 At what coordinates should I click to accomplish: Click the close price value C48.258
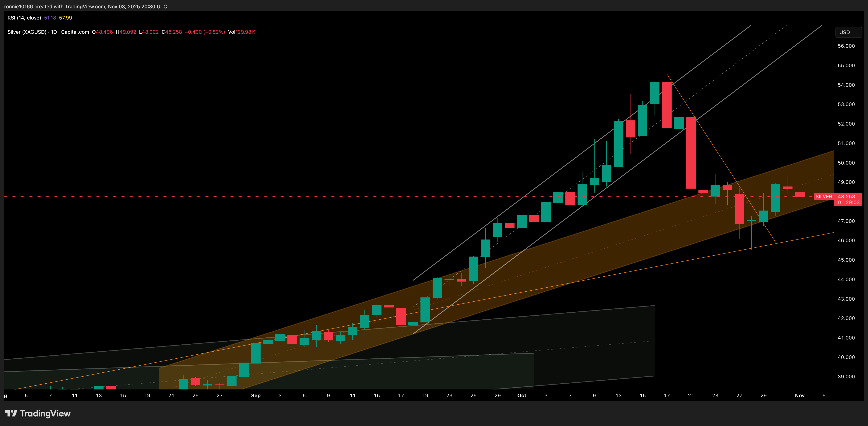172,32
